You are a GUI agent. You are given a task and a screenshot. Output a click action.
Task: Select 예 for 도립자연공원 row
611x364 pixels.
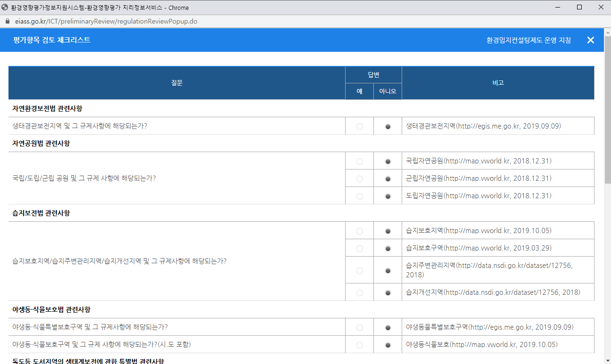tap(360, 196)
